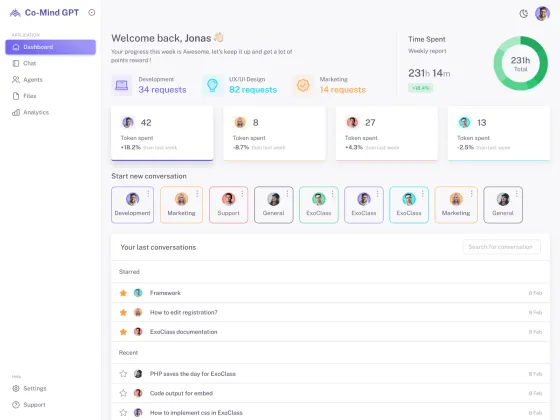560x420 pixels.
Task: Click the +18.4% green badge
Action: click(x=420, y=88)
